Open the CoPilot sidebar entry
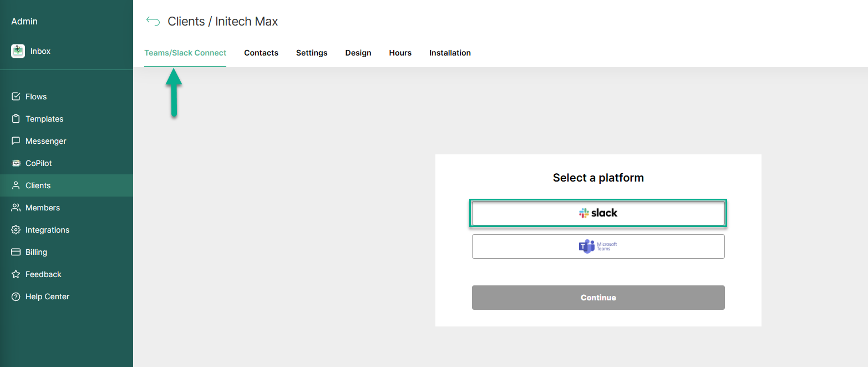This screenshot has width=868, height=367. point(67,163)
